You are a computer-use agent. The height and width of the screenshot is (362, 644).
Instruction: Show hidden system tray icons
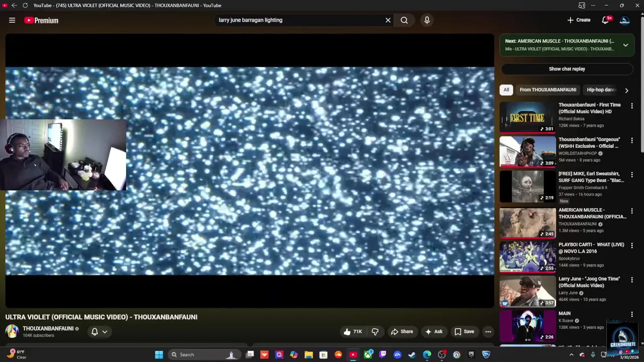coord(571,354)
